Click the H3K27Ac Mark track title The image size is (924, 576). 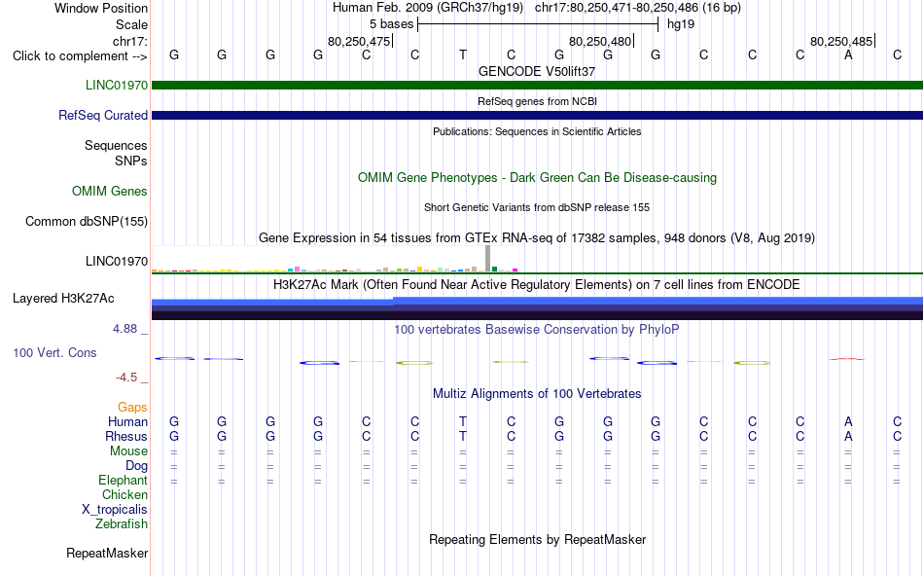tap(537, 285)
